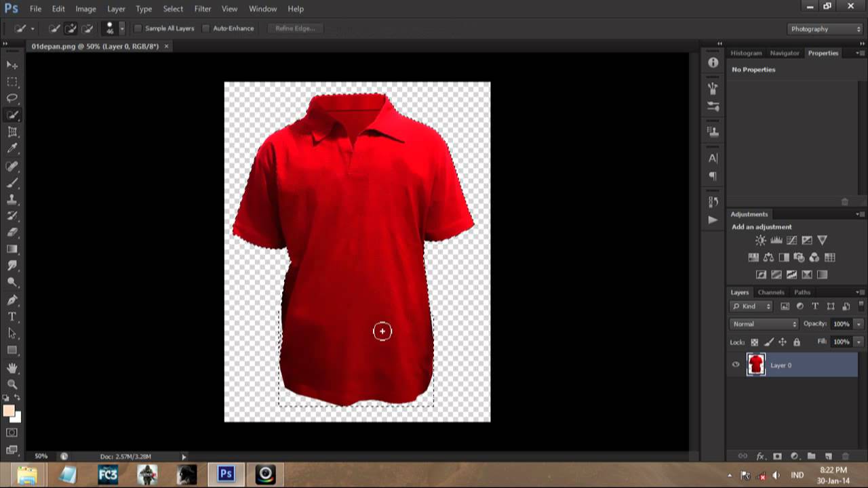This screenshot has height=488, width=868.
Task: Select the Move tool
Action: click(12, 64)
